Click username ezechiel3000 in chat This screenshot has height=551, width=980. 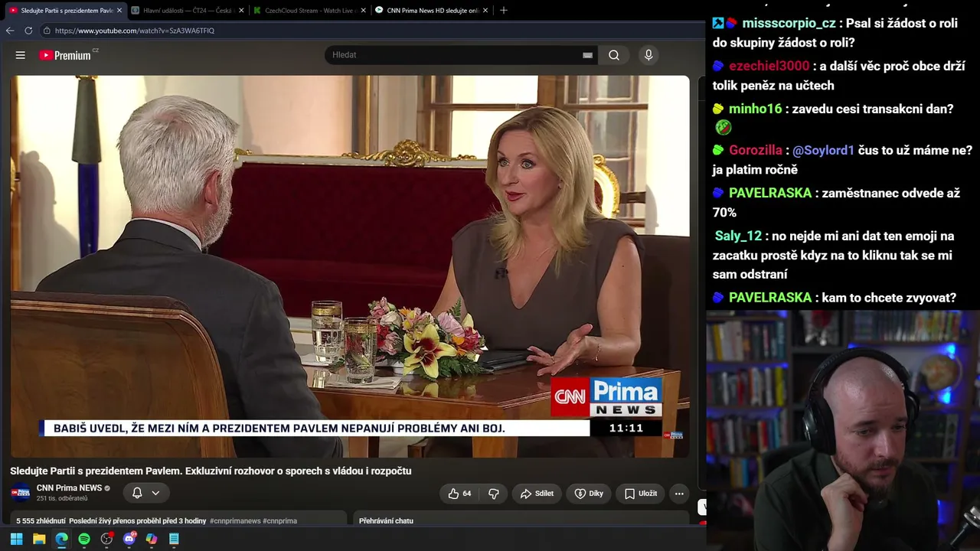tap(769, 66)
